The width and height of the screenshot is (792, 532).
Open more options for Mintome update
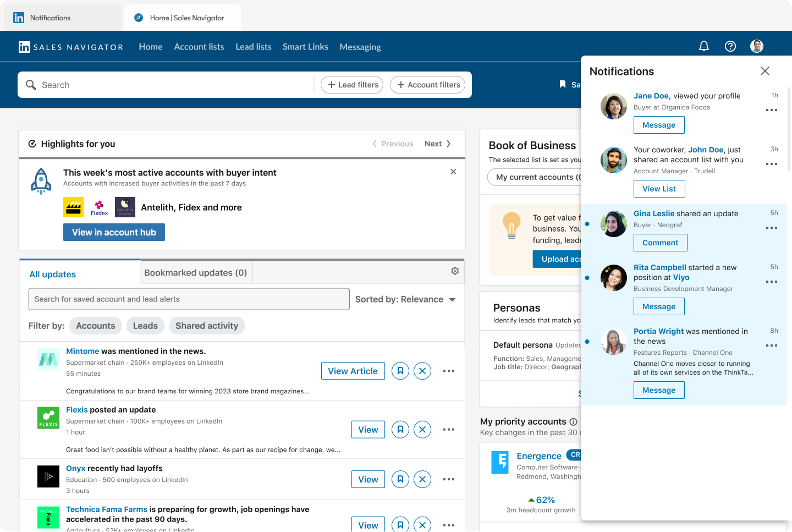pyautogui.click(x=449, y=371)
